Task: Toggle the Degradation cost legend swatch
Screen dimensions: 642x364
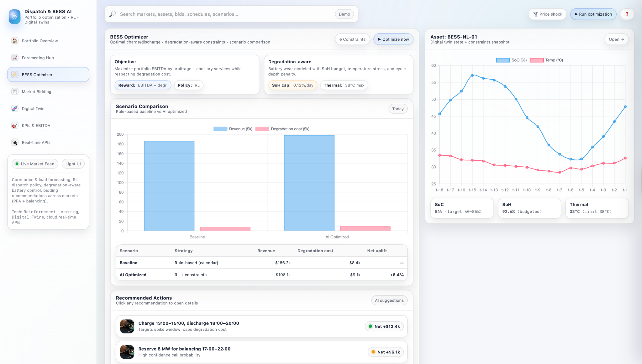Action: tap(262, 129)
